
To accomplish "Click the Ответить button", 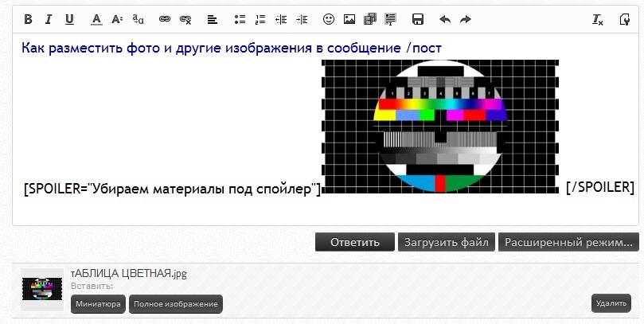I will pyautogui.click(x=354, y=242).
